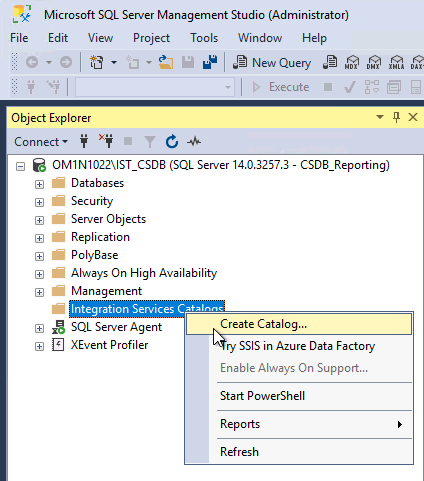Open the Window menu

260,38
